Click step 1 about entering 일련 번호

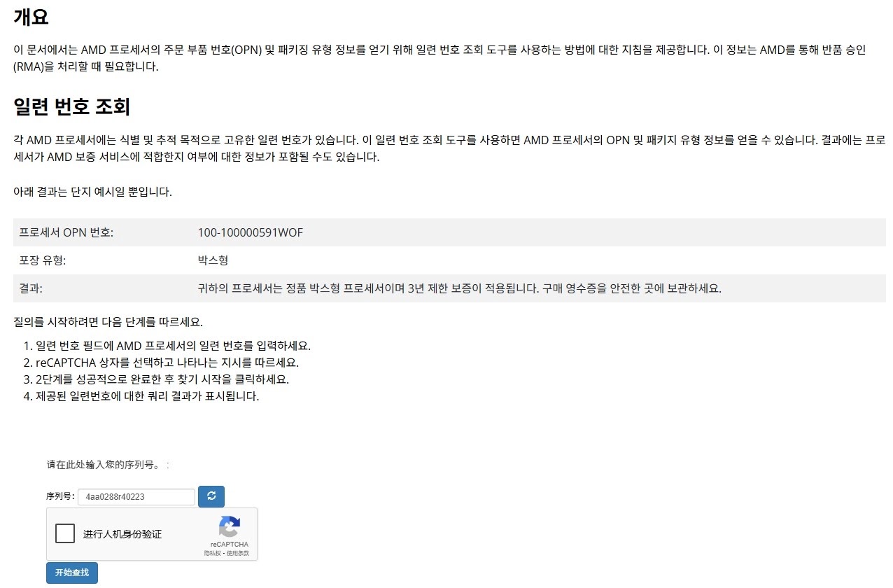pyautogui.click(x=173, y=346)
